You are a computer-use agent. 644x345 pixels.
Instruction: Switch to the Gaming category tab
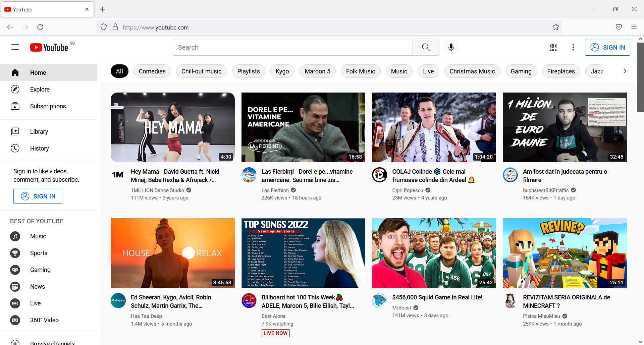pos(521,71)
